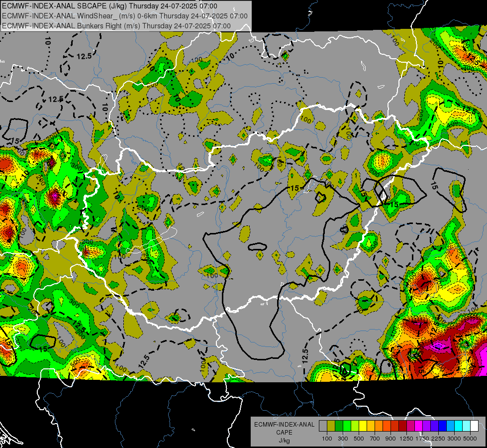Image resolution: width=487 pixels, height=448 pixels.
Task: Pick the pure blue legend swatch
Action: pyautogui.click(x=442, y=426)
